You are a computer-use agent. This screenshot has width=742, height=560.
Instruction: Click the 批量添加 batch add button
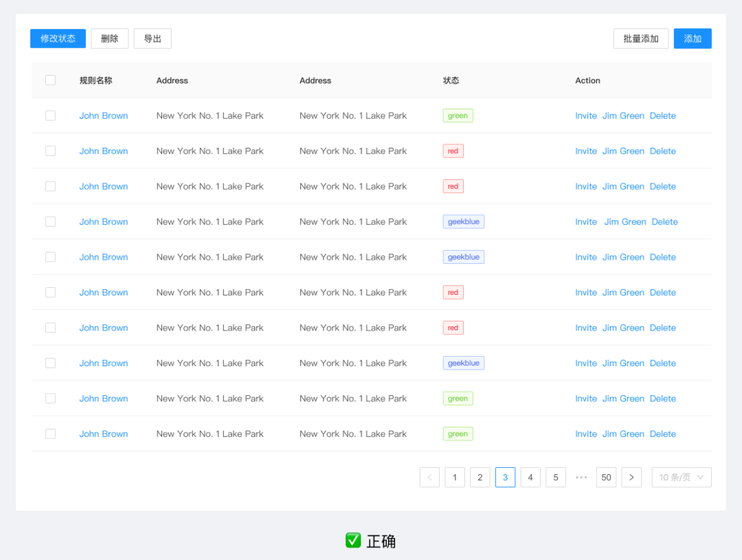pos(640,38)
